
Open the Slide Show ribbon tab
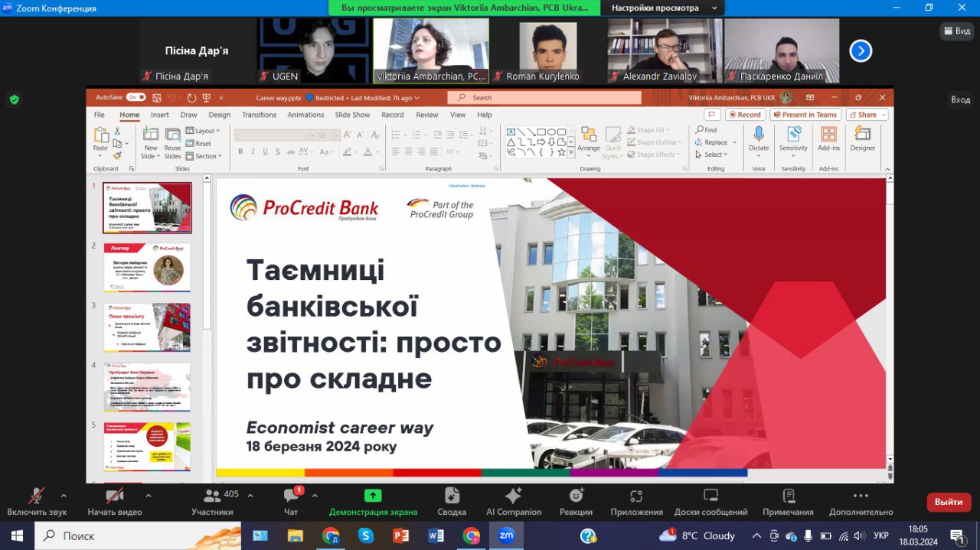click(352, 115)
